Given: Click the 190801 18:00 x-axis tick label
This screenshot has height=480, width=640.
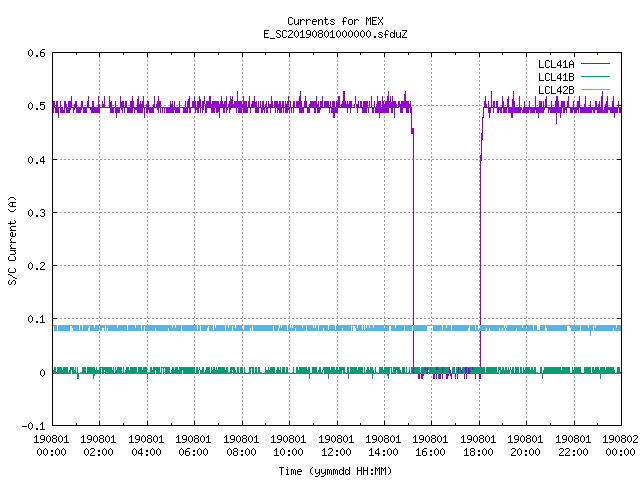Looking at the screenshot, I should [478, 446].
